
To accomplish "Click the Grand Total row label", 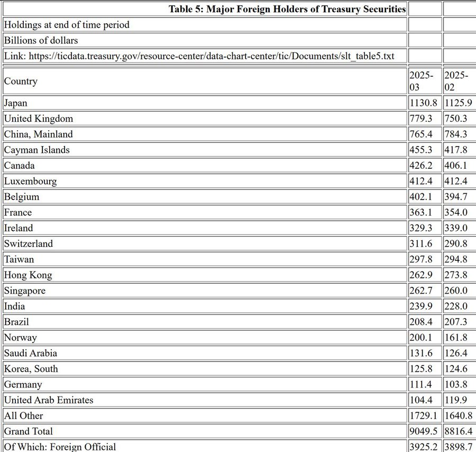I will (28, 431).
